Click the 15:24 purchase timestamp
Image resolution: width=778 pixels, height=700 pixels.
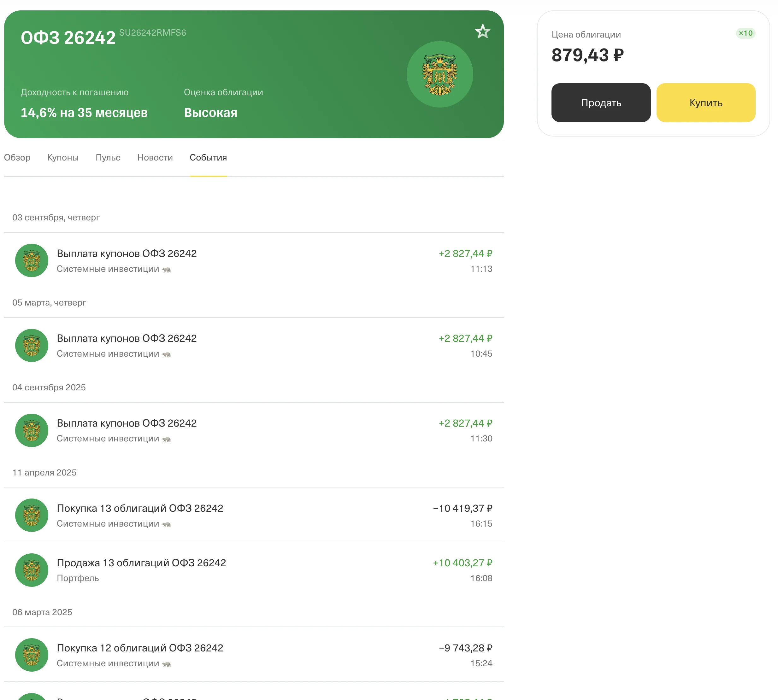tap(481, 663)
